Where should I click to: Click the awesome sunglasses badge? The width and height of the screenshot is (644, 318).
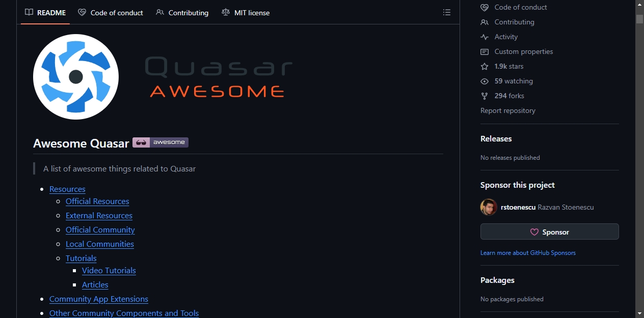[160, 142]
